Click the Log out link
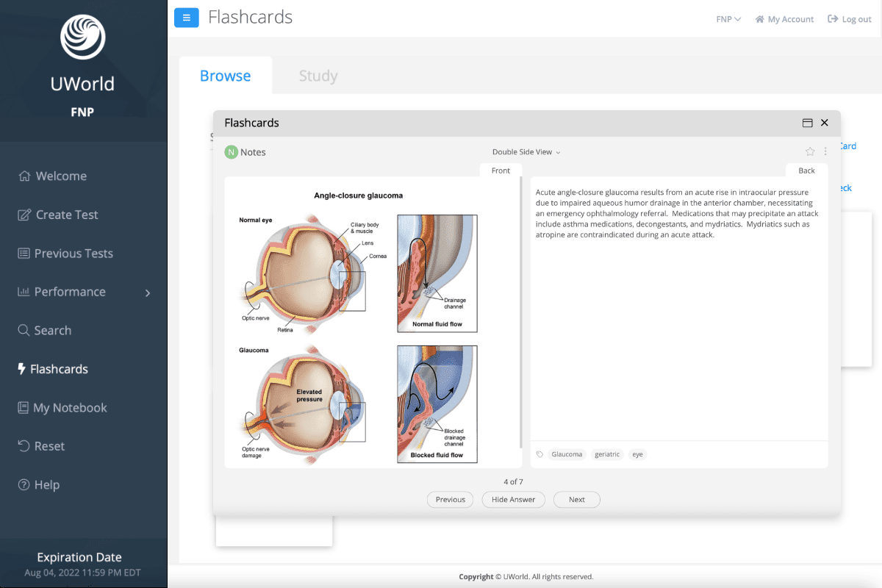The image size is (882, 588). (x=850, y=19)
